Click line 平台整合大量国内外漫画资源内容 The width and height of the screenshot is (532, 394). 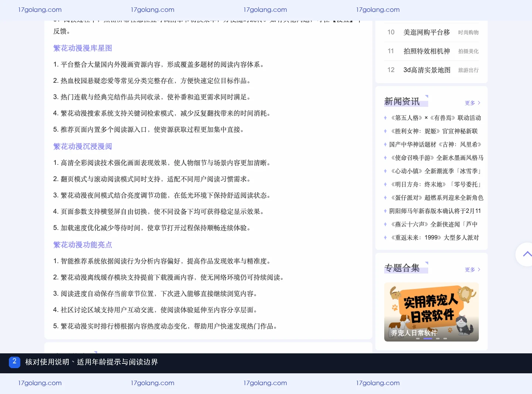[x=160, y=65]
